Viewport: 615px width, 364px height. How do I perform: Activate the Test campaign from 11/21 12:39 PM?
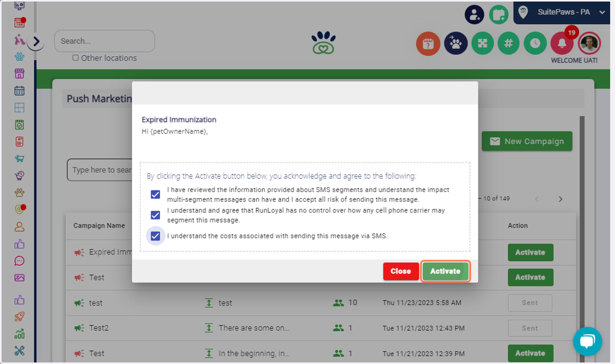(x=530, y=353)
